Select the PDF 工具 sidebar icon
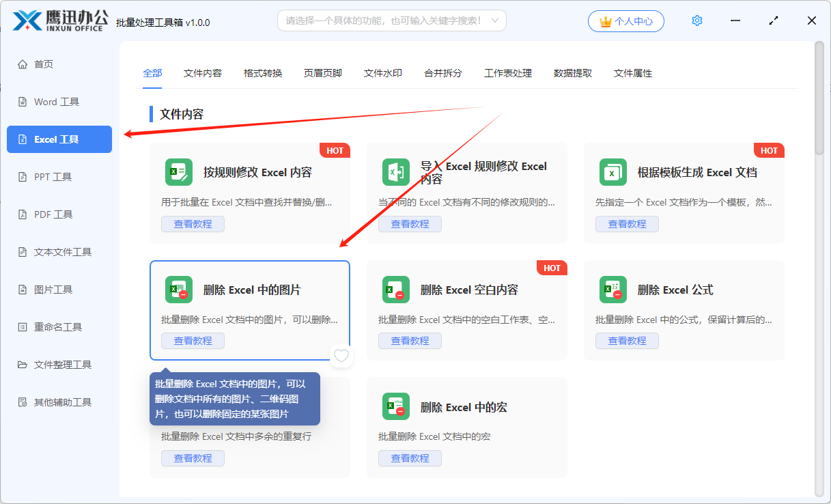Viewport: 831px width, 504px height. point(23,214)
